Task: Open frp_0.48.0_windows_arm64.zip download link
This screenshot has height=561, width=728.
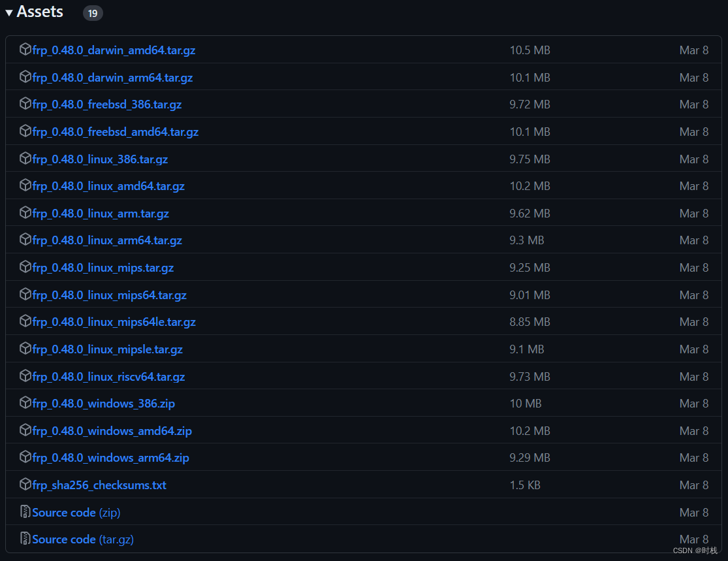Action: tap(110, 458)
